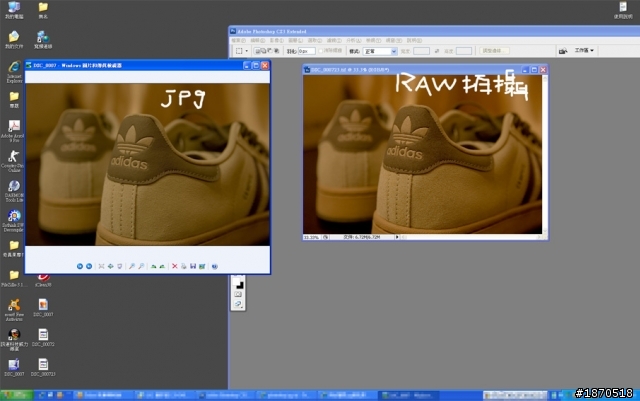Rotate image counterclockwise in Picture Viewer
This screenshot has height=401, width=640.
[162, 266]
